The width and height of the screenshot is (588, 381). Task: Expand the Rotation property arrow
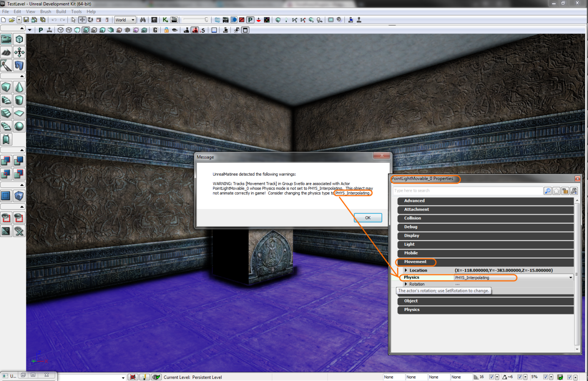(x=406, y=284)
